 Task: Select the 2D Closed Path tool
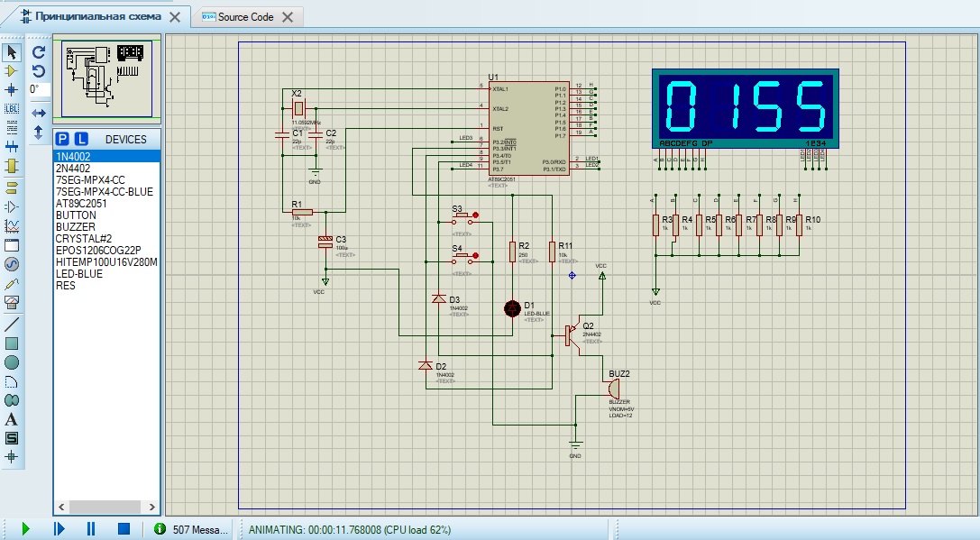coord(11,400)
